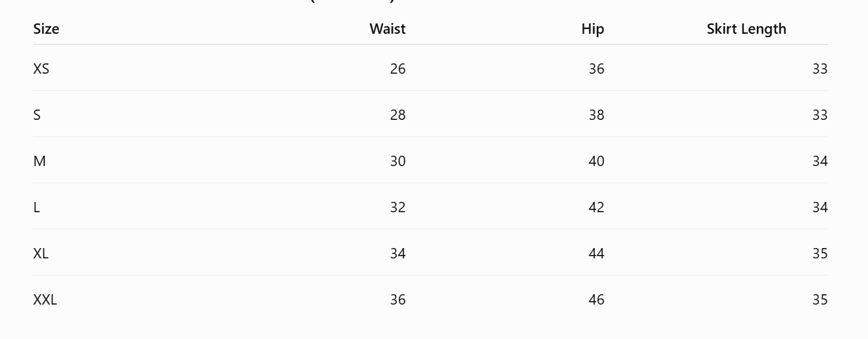Screen dimensions: 868x339
Task: Click skirt length 34 in M row
Action: [x=820, y=161]
